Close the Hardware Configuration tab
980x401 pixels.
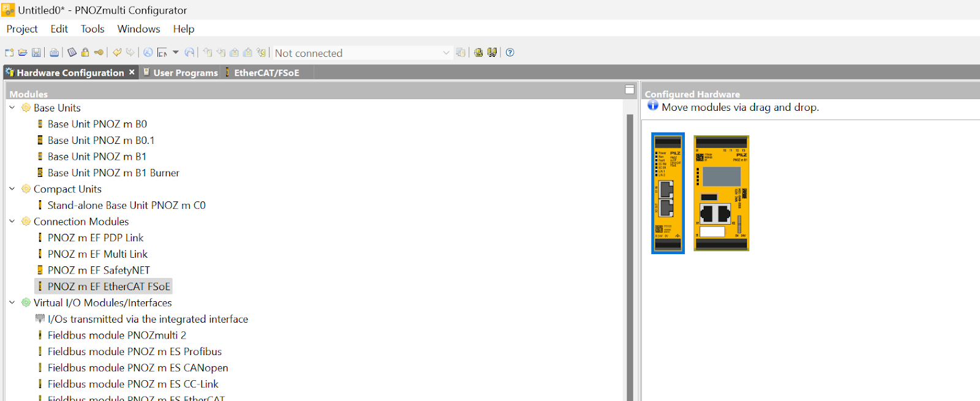pyautogui.click(x=132, y=72)
